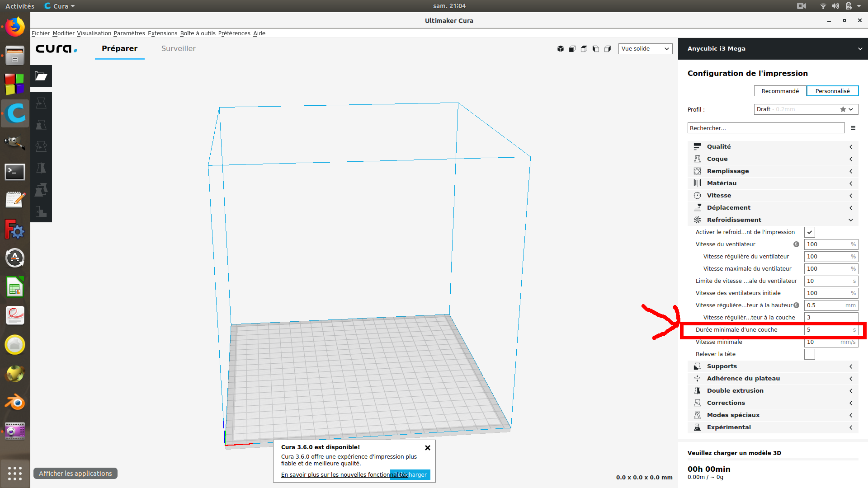868x488 pixels.
Task: Click the Blender icon in the dock
Action: click(x=15, y=403)
